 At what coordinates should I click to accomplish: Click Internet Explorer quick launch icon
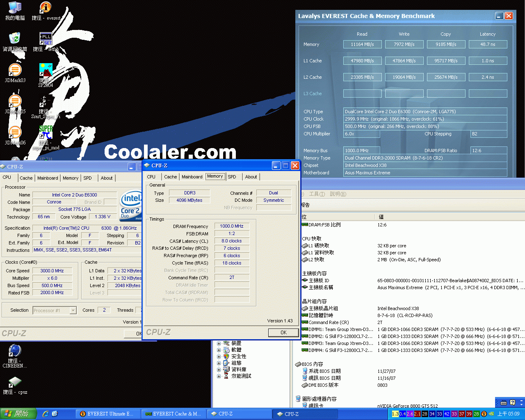coord(46,414)
